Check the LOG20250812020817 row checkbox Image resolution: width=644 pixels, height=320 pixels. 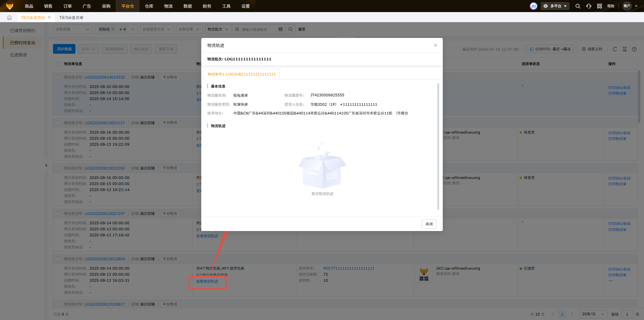[58, 304]
